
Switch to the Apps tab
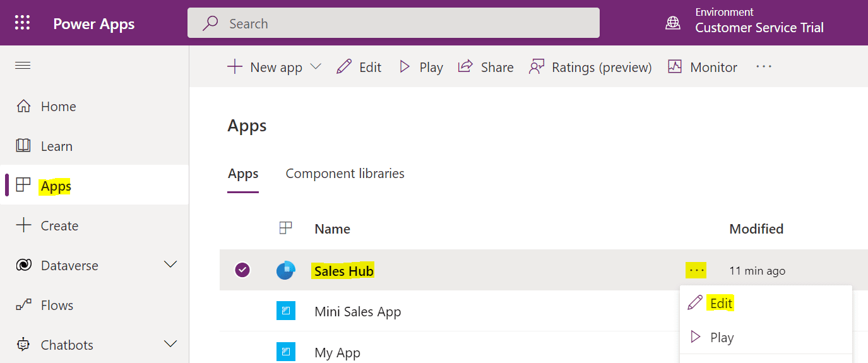click(243, 174)
